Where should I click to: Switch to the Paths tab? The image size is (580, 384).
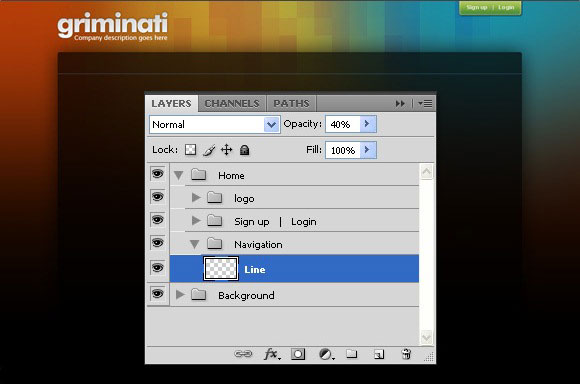tap(291, 103)
